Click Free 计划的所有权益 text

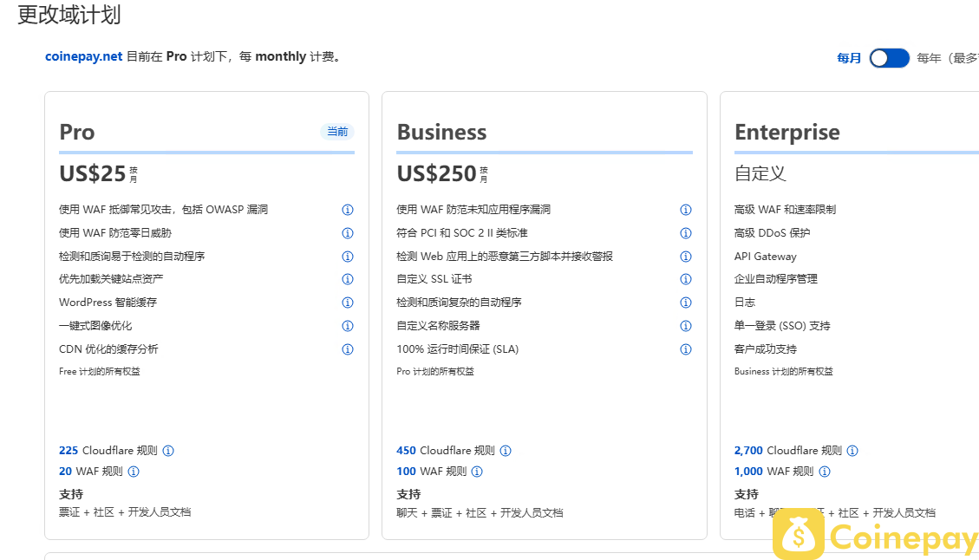tap(99, 372)
